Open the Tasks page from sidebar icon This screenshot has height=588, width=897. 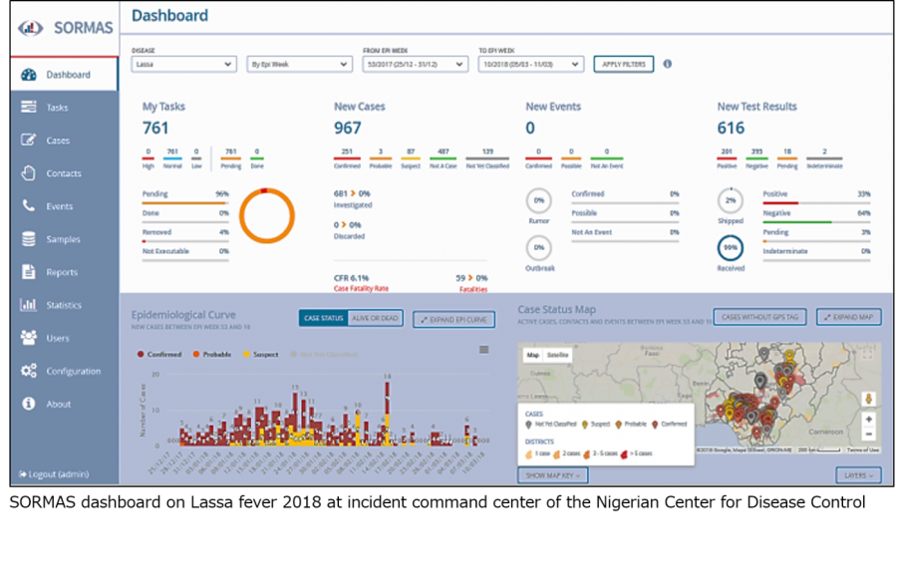click(29, 108)
